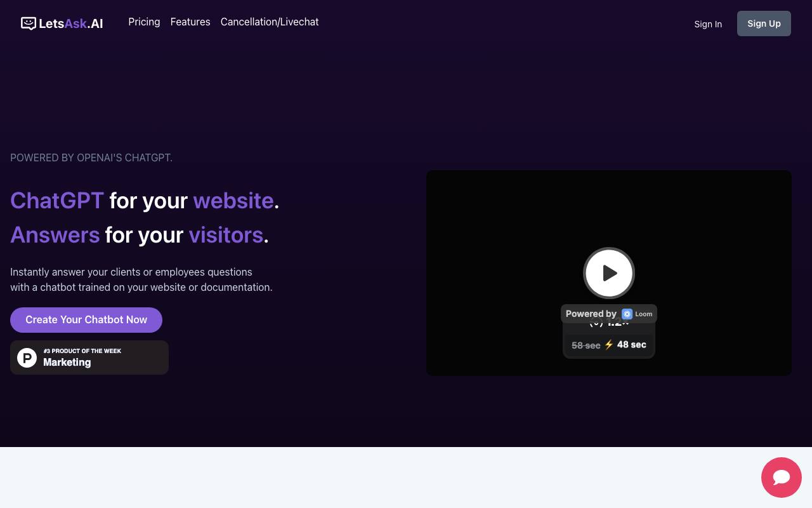Click the Marketing text on the badge
This screenshot has height=508, width=812.
(67, 363)
